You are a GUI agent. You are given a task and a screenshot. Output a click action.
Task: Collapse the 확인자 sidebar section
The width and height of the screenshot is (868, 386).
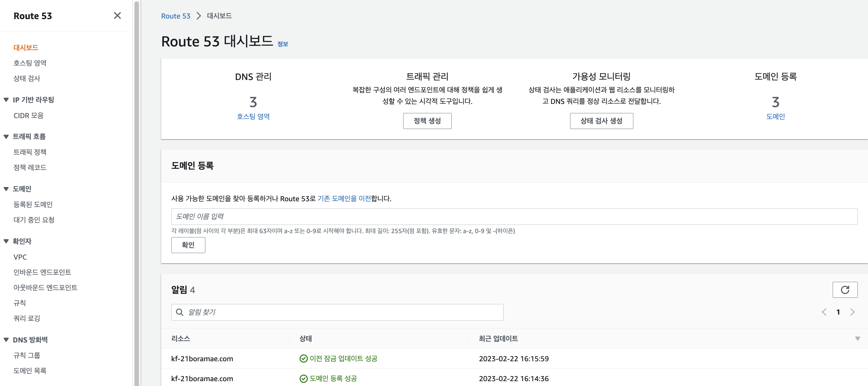click(x=6, y=241)
